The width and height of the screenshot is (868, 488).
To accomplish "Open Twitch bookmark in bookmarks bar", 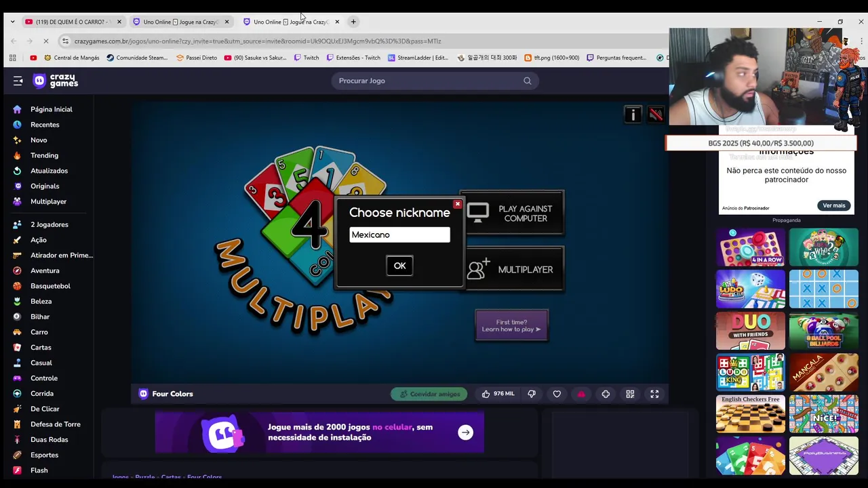I will (307, 58).
